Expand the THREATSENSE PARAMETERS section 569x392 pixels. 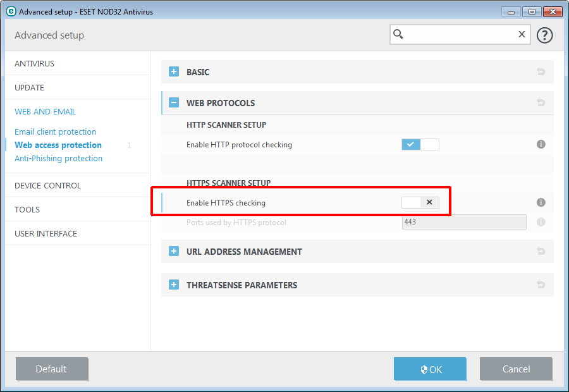174,285
